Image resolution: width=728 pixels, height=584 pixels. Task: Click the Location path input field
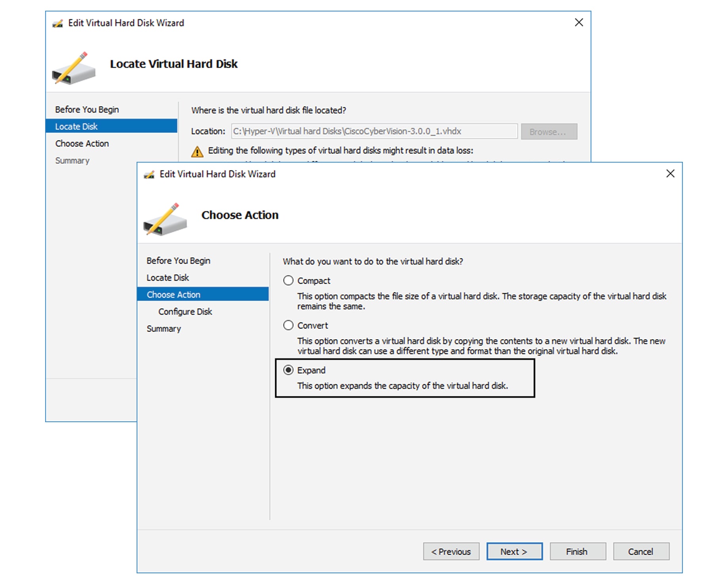(x=374, y=131)
